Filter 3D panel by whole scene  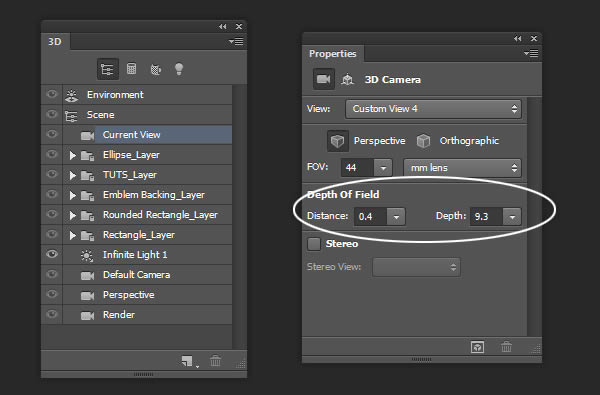coord(108,69)
